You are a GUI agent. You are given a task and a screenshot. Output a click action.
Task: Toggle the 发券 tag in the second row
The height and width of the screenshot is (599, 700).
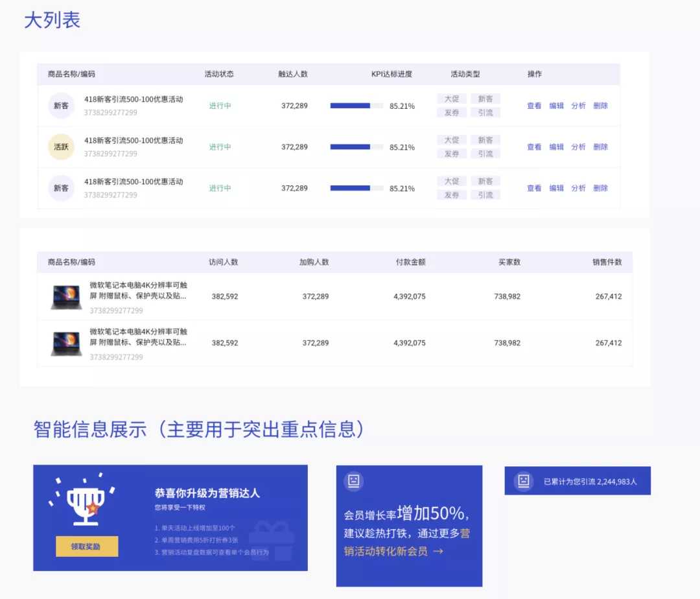(x=451, y=154)
